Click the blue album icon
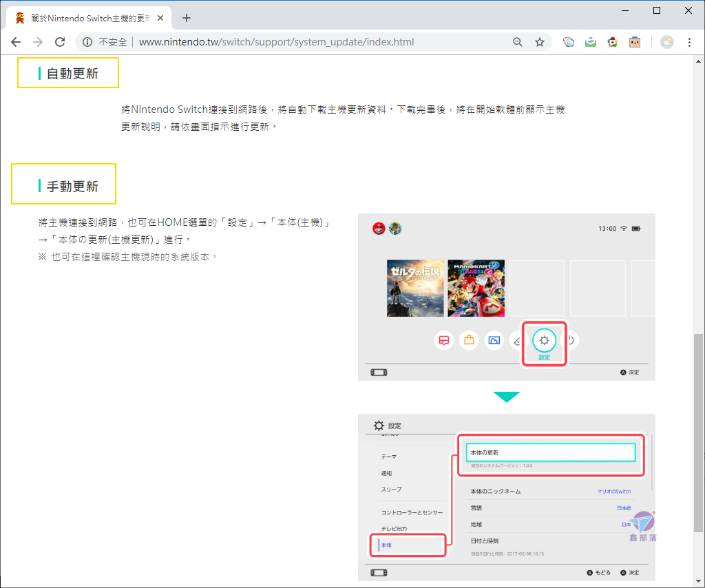Screen dimensions: 705x588 (494, 340)
